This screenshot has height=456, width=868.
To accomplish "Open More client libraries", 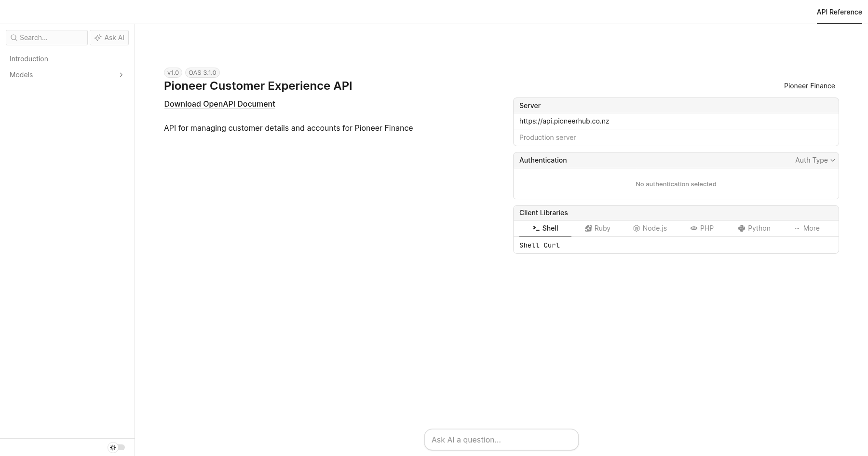I will pos(807,228).
